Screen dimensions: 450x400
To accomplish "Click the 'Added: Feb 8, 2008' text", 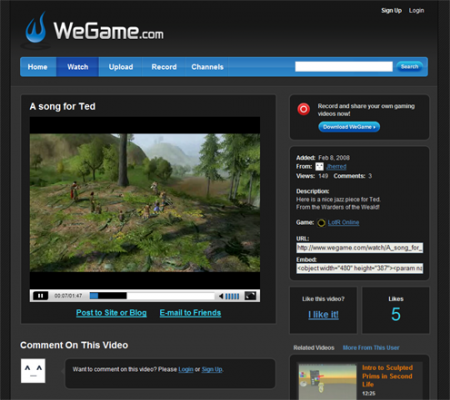I will tap(323, 158).
